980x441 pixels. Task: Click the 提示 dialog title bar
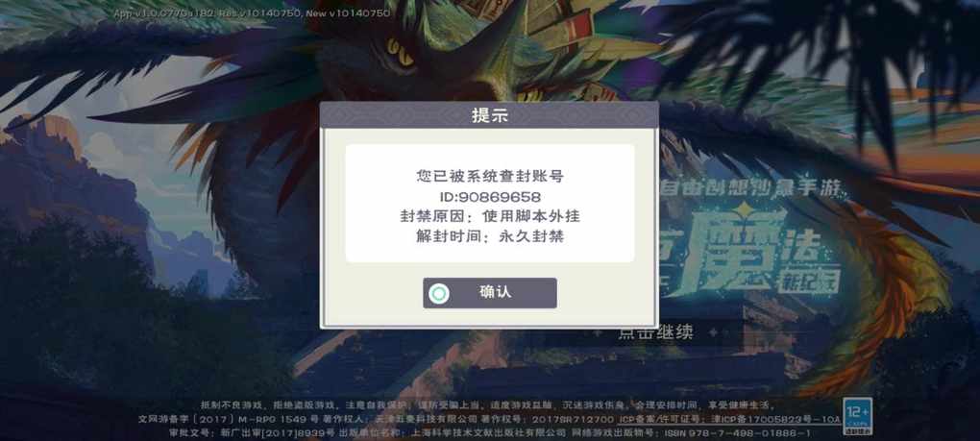pos(489,115)
